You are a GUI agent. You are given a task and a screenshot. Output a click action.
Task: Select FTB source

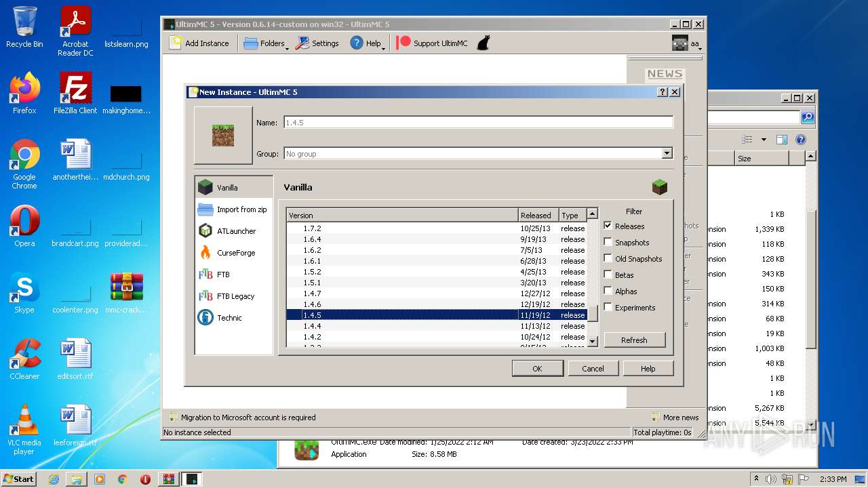(234, 274)
